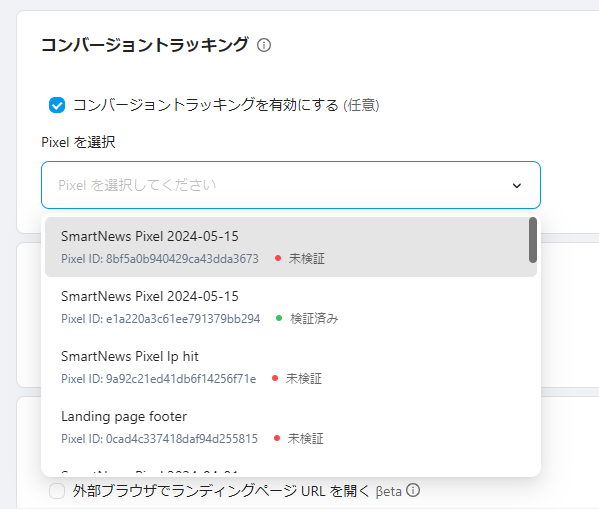The width and height of the screenshot is (599, 509).
Task: Click the Pixel を選択してください combo box
Action: click(291, 185)
